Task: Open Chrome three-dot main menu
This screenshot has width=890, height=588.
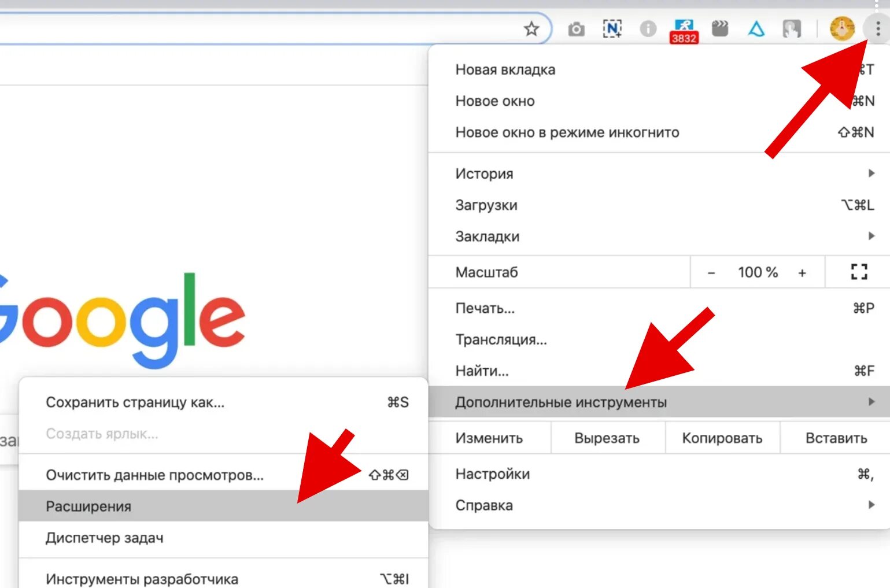Action: click(x=878, y=28)
